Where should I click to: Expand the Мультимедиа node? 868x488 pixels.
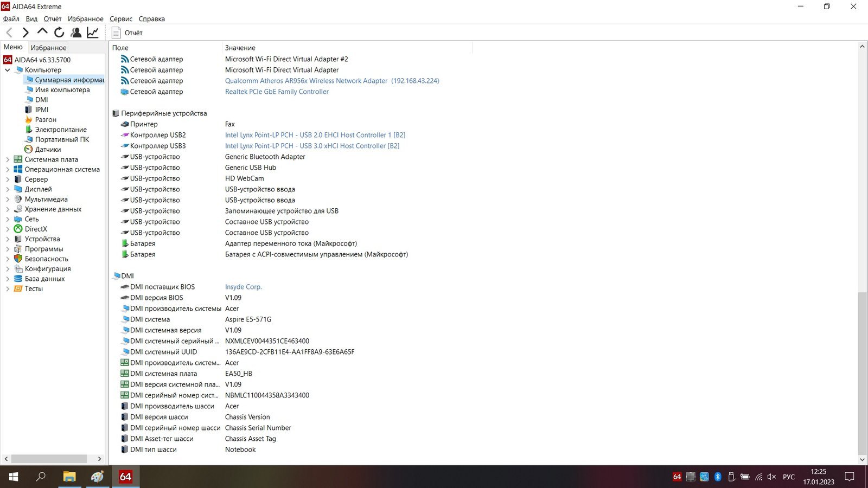[8, 199]
